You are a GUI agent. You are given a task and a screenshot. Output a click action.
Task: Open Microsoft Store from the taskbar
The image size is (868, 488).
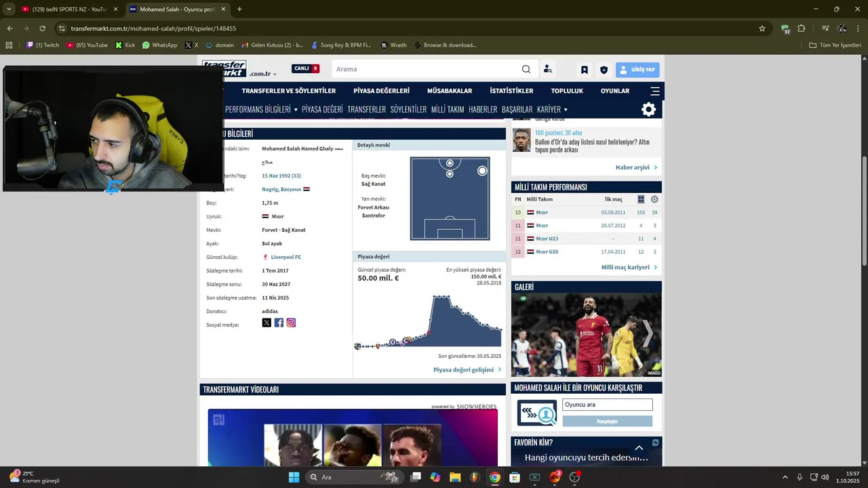tap(515, 477)
